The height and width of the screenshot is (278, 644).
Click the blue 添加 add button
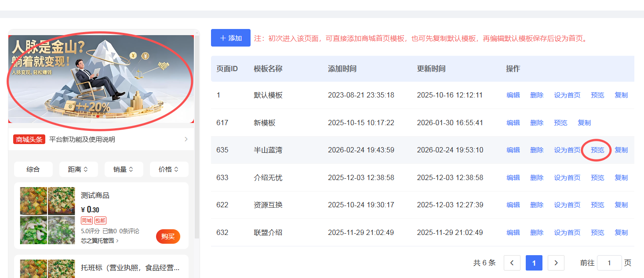(x=230, y=38)
